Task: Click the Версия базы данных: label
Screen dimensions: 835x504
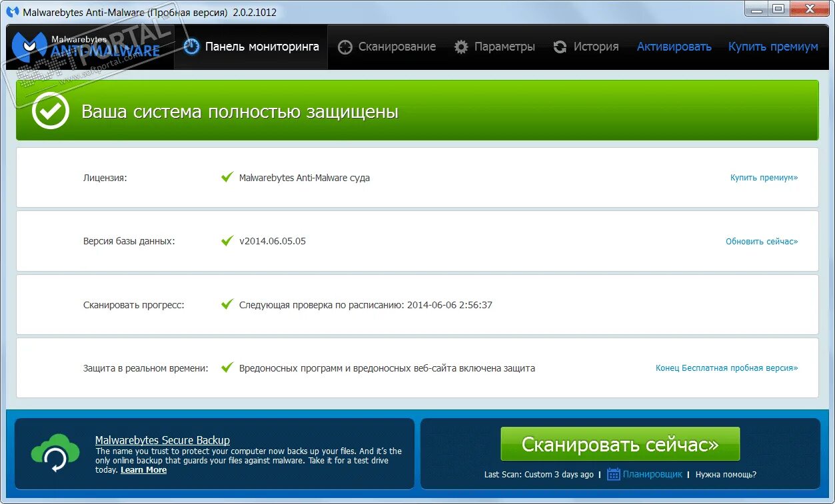Action: (x=129, y=241)
